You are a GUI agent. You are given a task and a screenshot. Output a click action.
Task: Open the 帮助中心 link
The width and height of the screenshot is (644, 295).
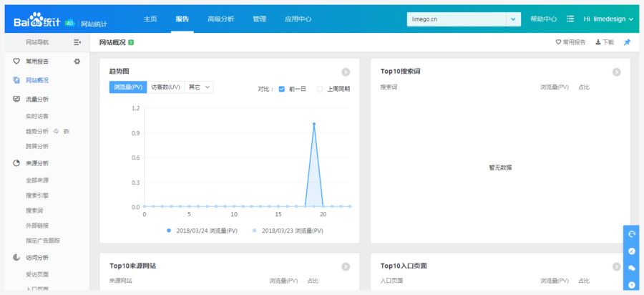[x=544, y=19]
